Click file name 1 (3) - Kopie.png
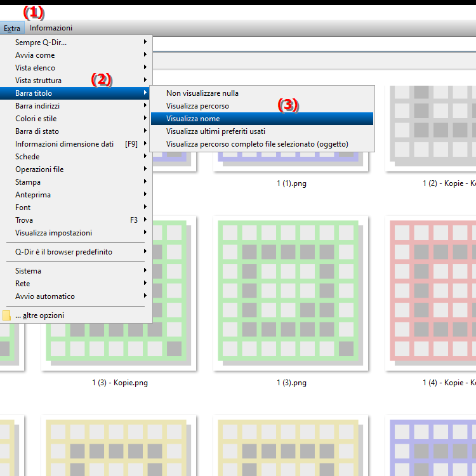476x476 pixels. click(120, 383)
